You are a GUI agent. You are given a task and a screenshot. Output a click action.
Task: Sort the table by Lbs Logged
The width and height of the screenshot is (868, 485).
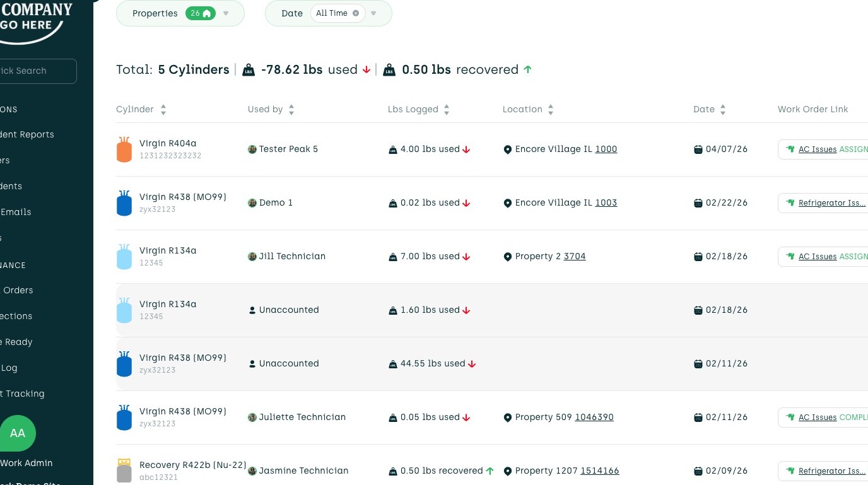447,110
